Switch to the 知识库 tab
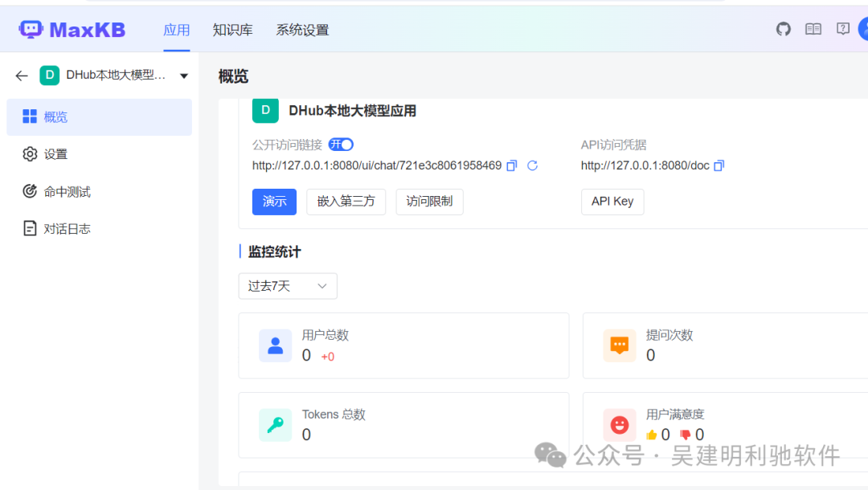 [x=232, y=30]
